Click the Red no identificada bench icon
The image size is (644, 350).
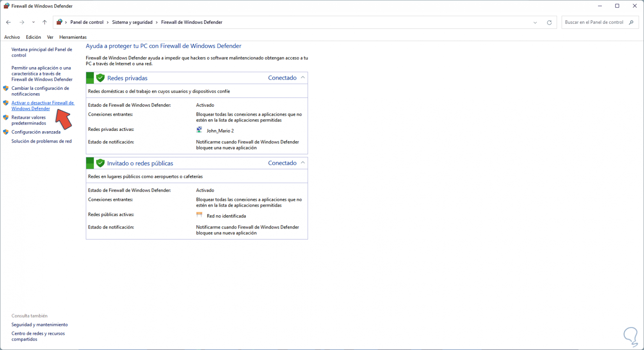[x=199, y=215]
